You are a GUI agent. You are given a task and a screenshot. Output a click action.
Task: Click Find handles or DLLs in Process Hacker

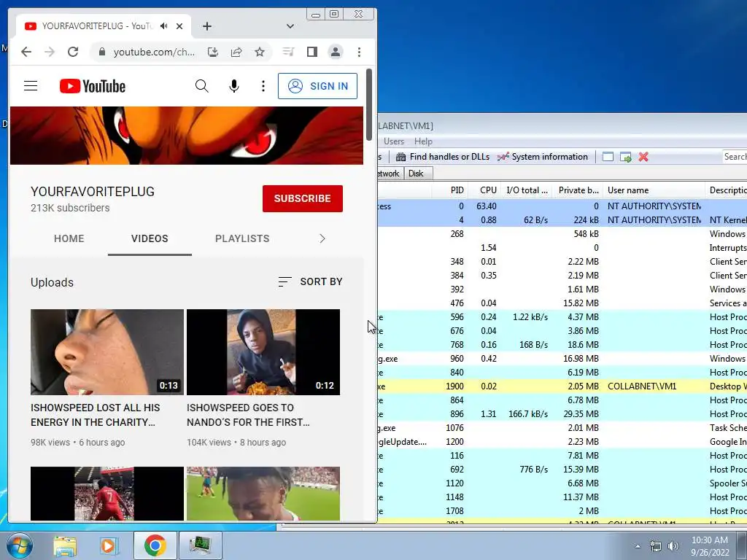(443, 157)
